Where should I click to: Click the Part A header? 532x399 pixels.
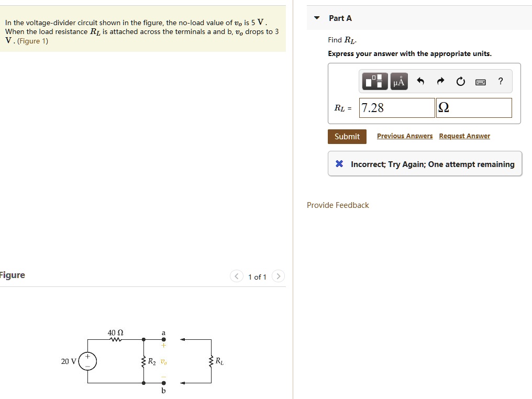[340, 18]
